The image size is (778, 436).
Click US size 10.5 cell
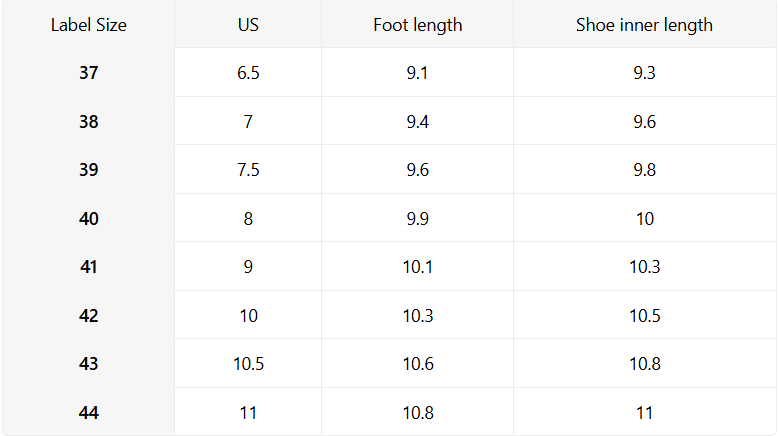point(248,364)
